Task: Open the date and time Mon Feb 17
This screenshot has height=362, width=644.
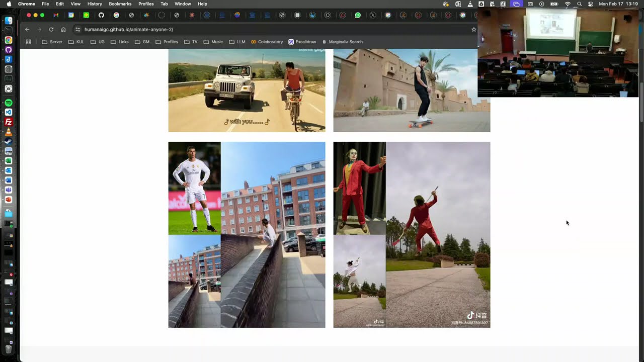Action: pyautogui.click(x=618, y=4)
